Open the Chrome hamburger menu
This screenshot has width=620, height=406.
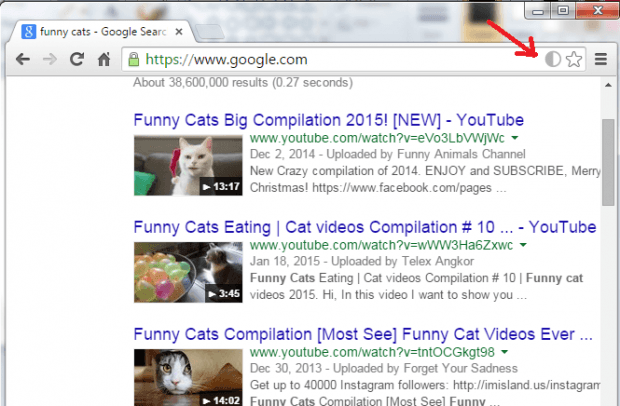601,59
